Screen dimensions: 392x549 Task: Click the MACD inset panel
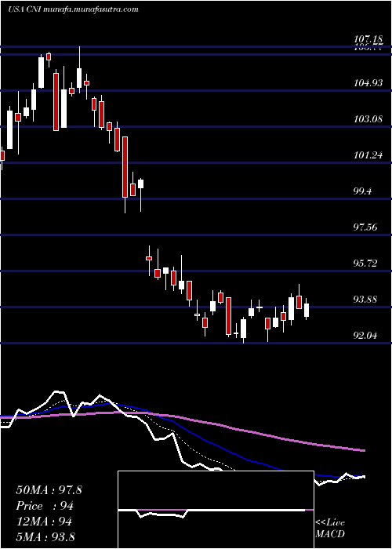tap(216, 510)
